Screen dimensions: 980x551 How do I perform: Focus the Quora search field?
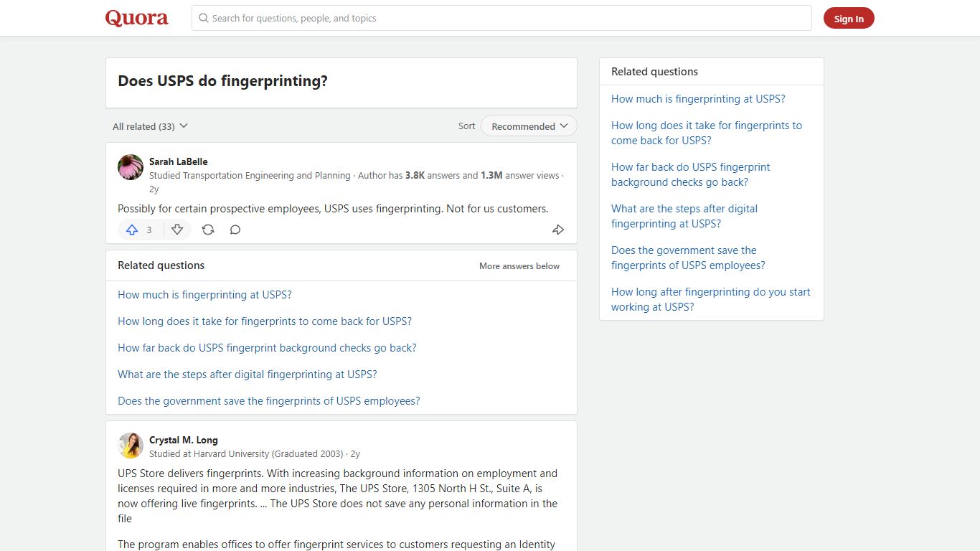[x=501, y=18]
